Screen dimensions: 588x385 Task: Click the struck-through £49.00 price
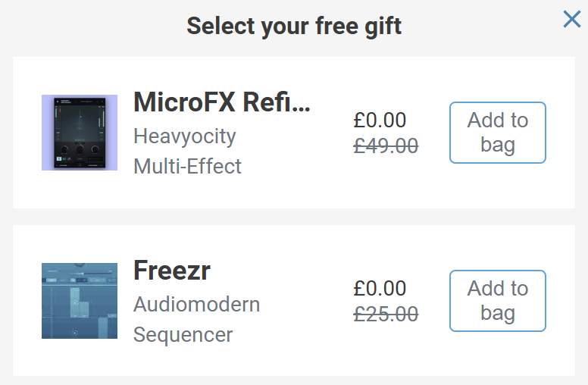tap(386, 145)
